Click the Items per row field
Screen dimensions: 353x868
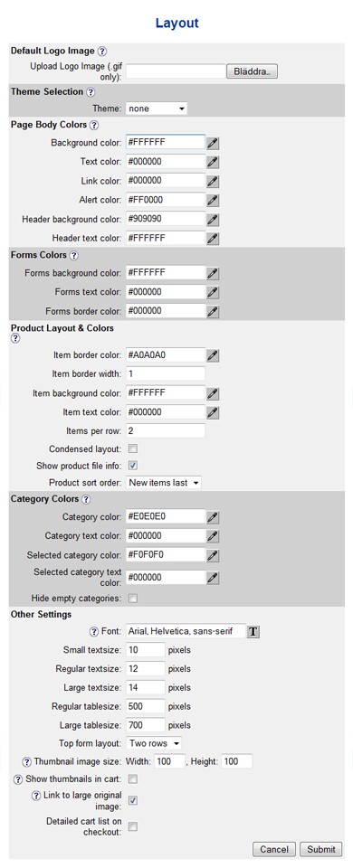click(x=166, y=430)
